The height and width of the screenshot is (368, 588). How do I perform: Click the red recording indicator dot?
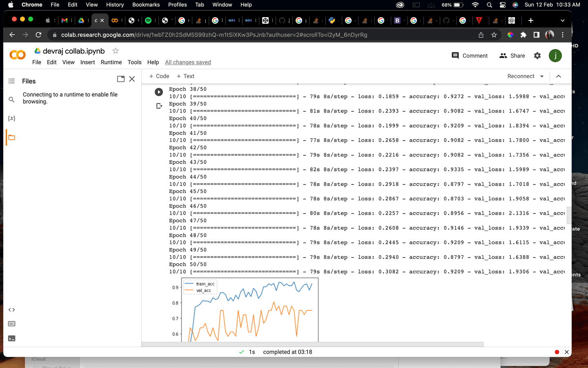pyautogui.click(x=557, y=352)
